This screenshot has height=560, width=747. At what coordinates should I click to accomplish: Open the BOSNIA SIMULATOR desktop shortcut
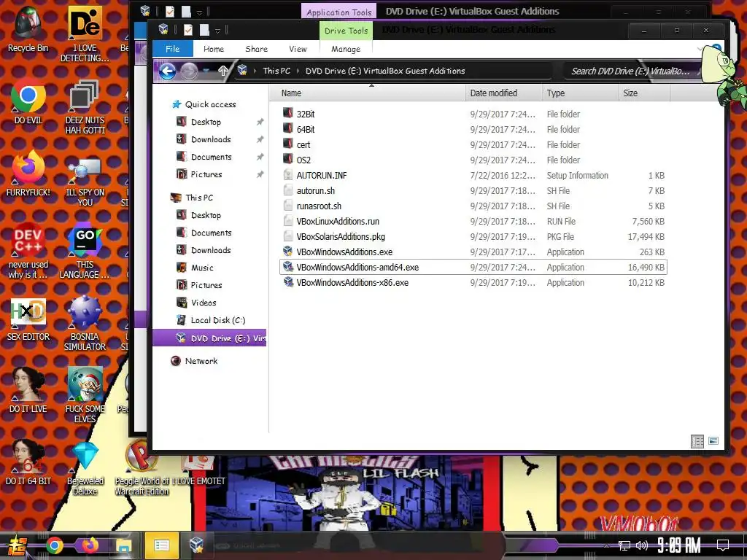pos(85,323)
